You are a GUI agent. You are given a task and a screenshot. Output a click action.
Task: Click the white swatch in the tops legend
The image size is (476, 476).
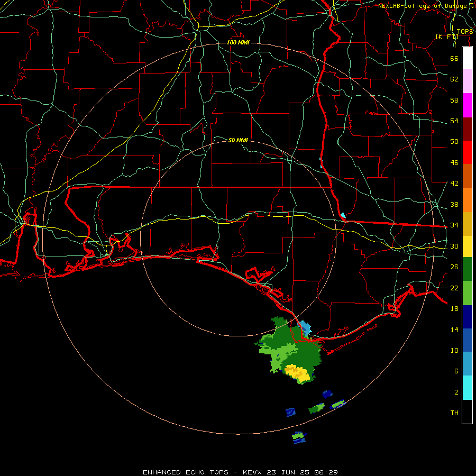click(467, 58)
